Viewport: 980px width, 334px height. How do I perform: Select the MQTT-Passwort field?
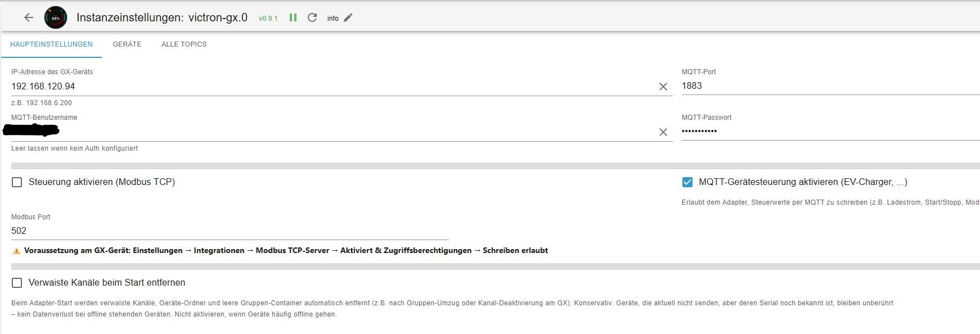point(830,132)
